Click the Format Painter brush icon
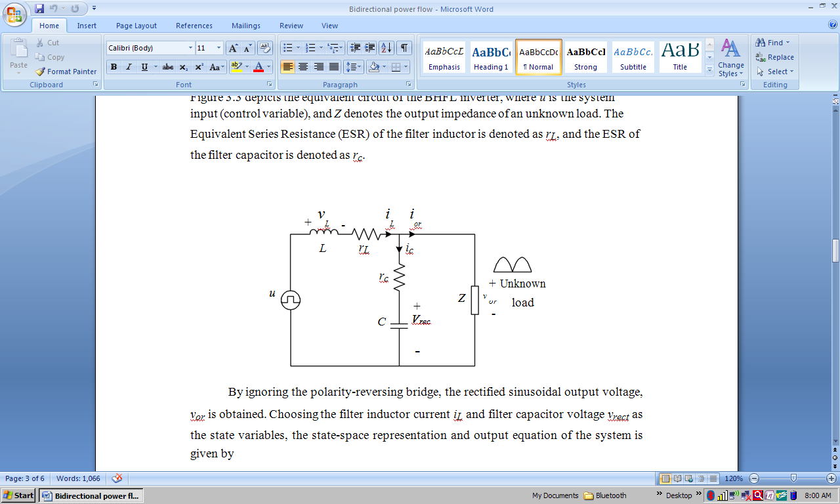 click(x=41, y=72)
